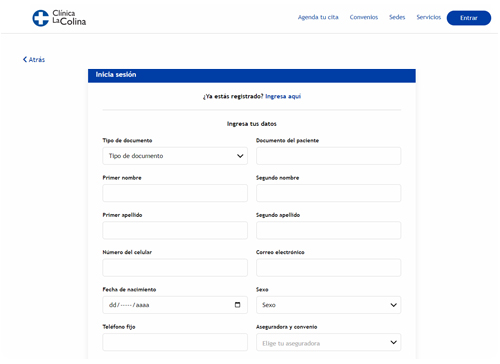Open the calendar picker in Fecha de nacimiento
Screen dimensions: 500x364
tap(237, 305)
